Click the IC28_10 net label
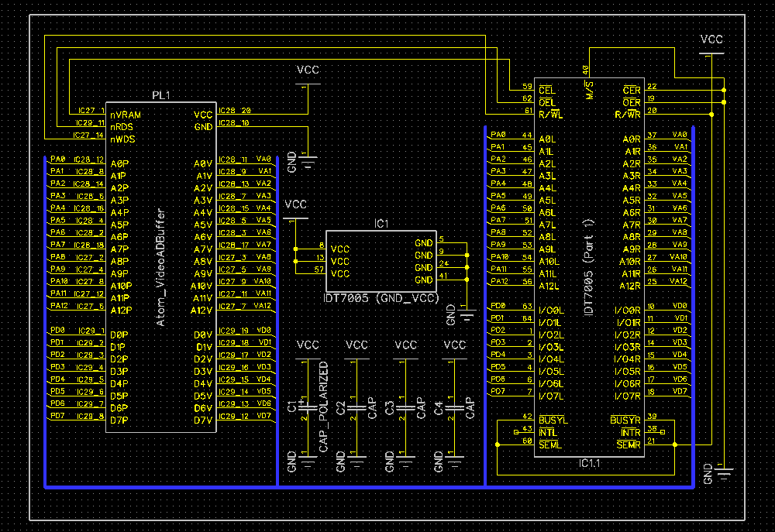Image resolution: width=775 pixels, height=532 pixels. [234, 123]
